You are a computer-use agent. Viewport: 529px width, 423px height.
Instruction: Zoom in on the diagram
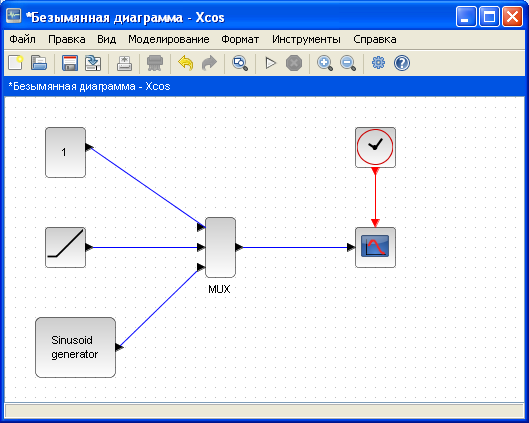point(325,63)
